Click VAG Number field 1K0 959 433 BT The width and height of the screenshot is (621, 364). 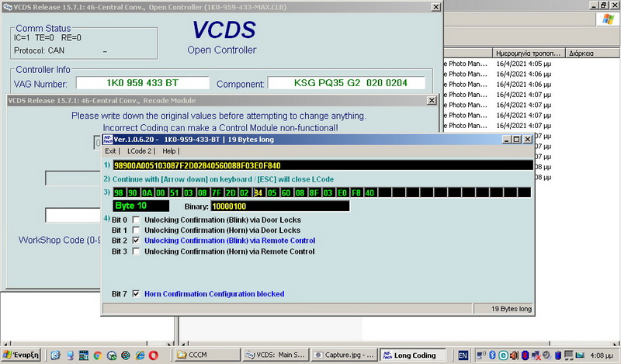point(143,83)
